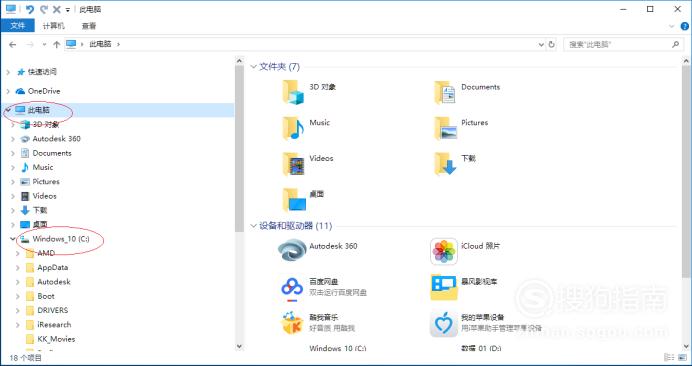The width and height of the screenshot is (692, 366).
Task: Open the 计算机 ribbon tab
Action: pyautogui.click(x=53, y=26)
